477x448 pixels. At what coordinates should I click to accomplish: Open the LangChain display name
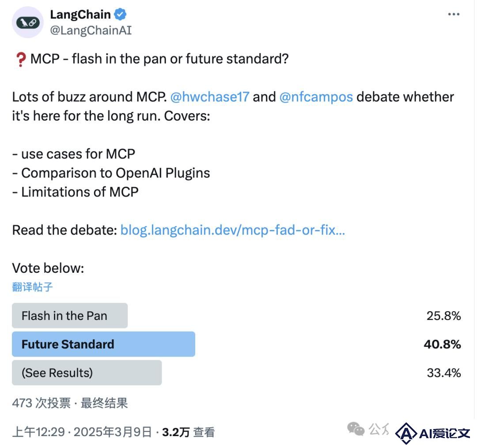click(x=80, y=14)
